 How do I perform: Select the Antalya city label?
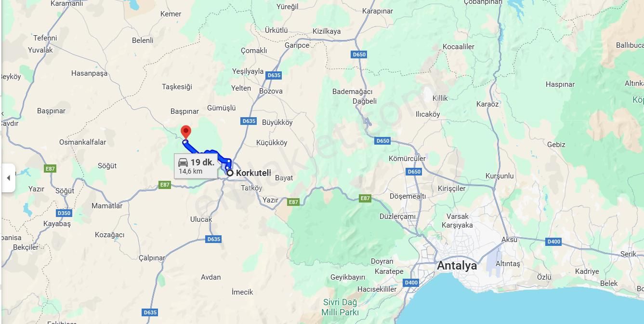coord(457,266)
